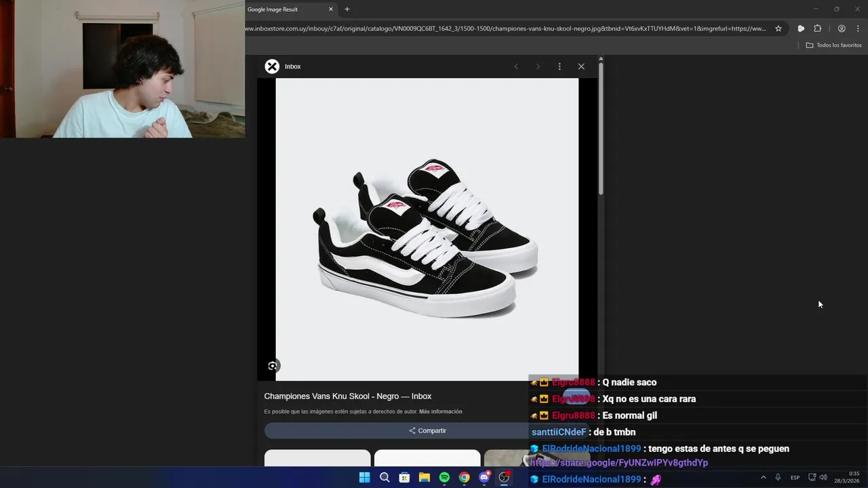Screen dimensions: 868x488
Task: Open Spotify from the taskbar
Action: tap(444, 478)
